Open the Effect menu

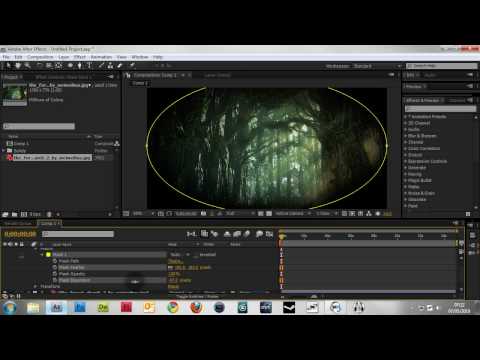click(80, 57)
